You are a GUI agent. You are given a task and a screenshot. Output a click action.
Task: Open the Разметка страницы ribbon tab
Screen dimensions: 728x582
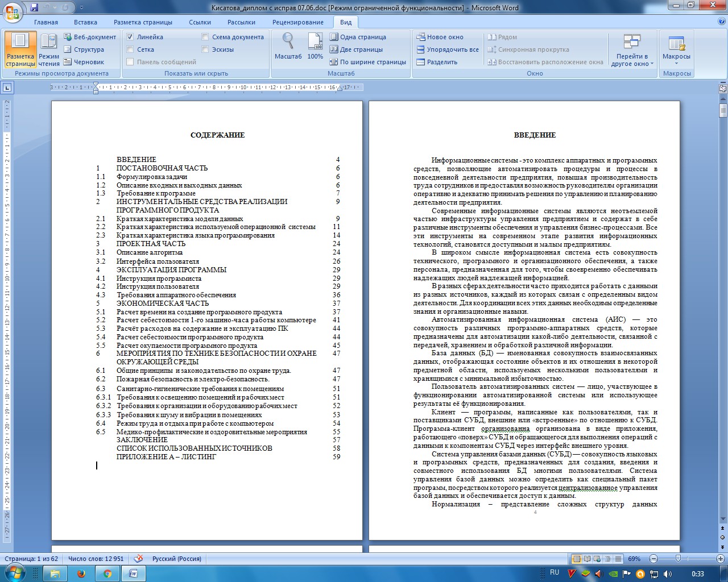coord(143,22)
